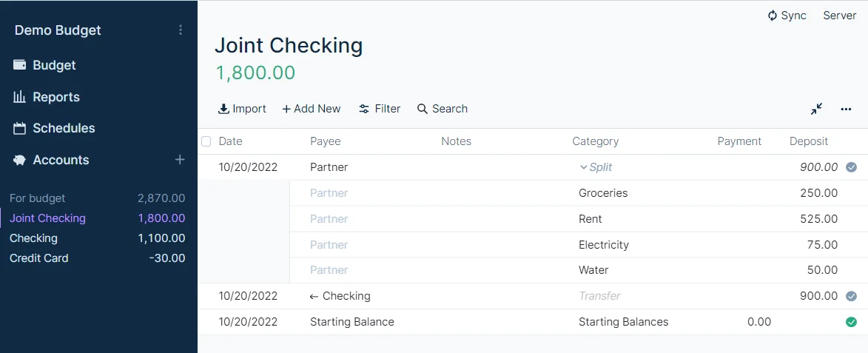
Task: Open the Filter transactions option
Action: coord(380,109)
